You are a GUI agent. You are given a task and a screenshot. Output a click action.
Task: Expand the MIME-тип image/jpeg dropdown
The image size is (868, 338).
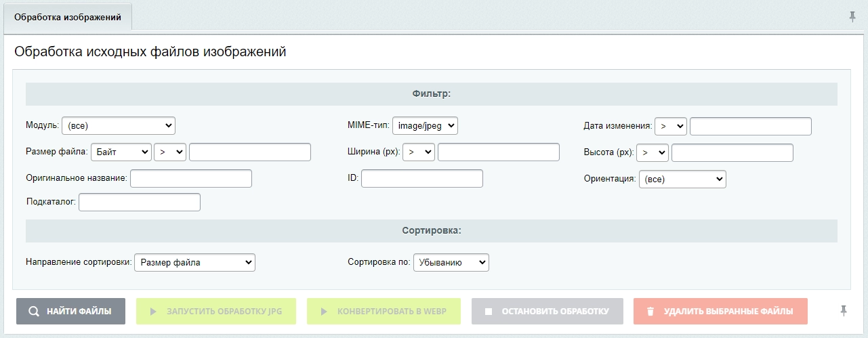pyautogui.click(x=425, y=126)
